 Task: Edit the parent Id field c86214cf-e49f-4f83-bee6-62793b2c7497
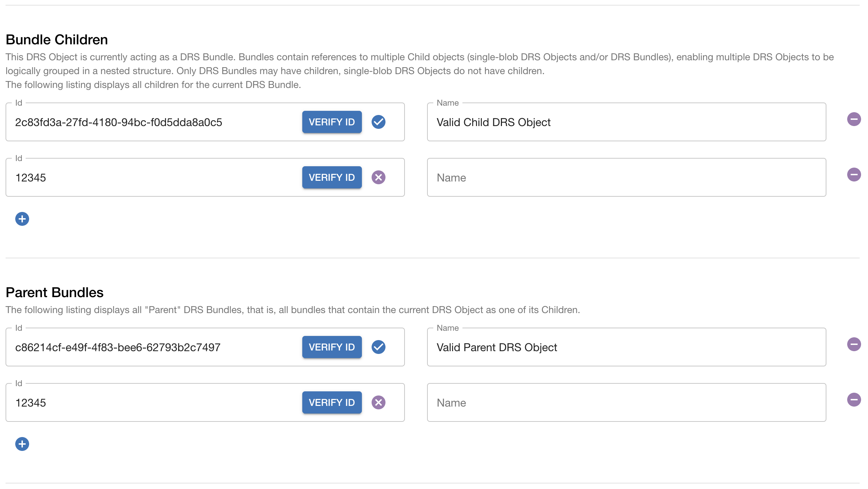(x=153, y=347)
